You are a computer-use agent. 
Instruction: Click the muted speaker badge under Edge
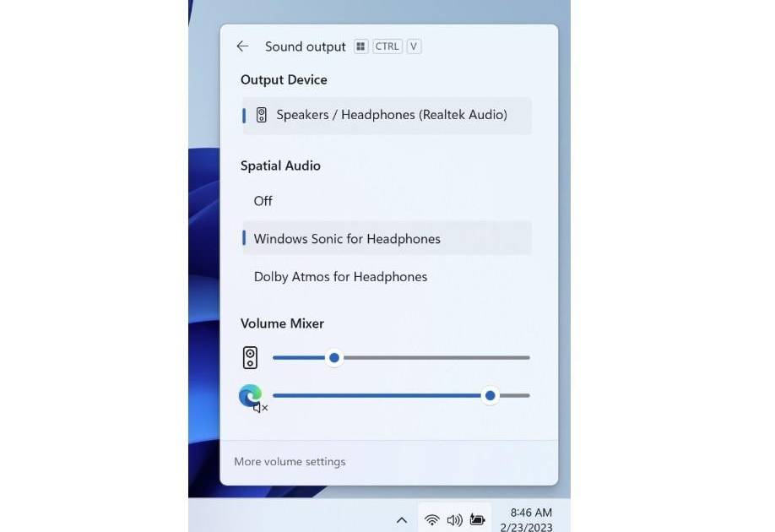(x=260, y=408)
